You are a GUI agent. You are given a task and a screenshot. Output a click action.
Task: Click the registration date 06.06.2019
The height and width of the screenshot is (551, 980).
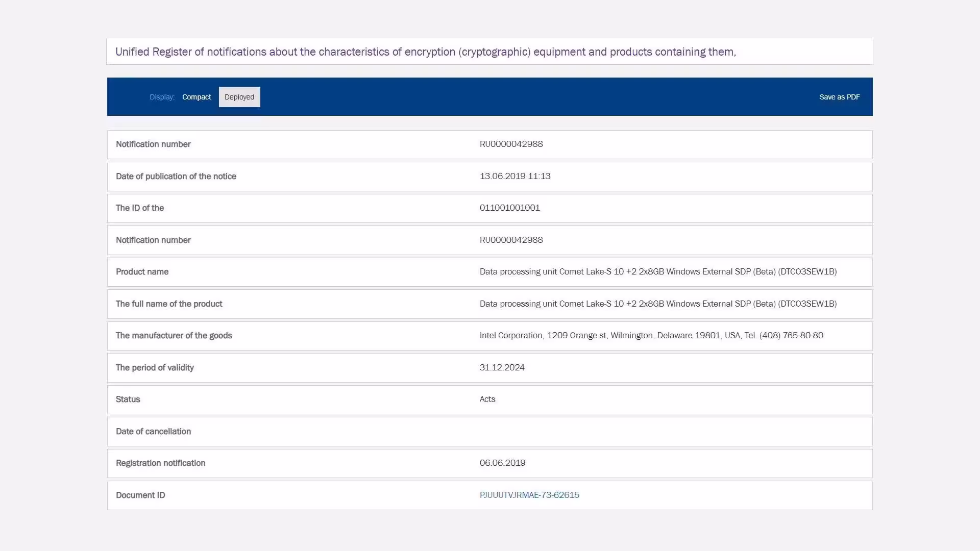pos(502,463)
